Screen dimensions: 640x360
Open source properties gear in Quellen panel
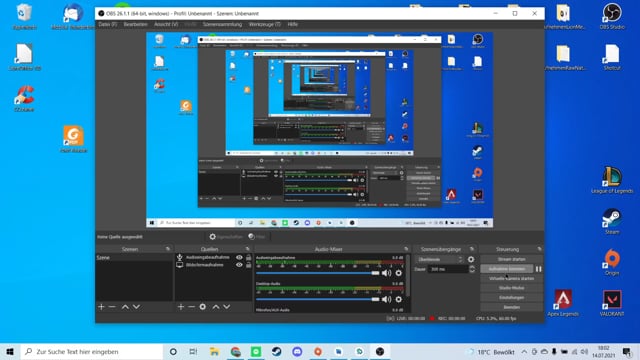point(202,307)
